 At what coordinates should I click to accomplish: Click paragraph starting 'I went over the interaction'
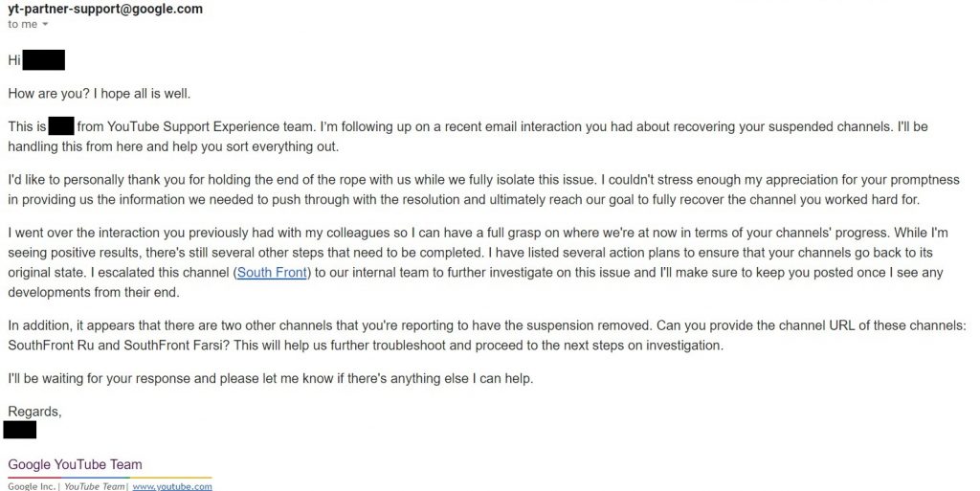478,262
